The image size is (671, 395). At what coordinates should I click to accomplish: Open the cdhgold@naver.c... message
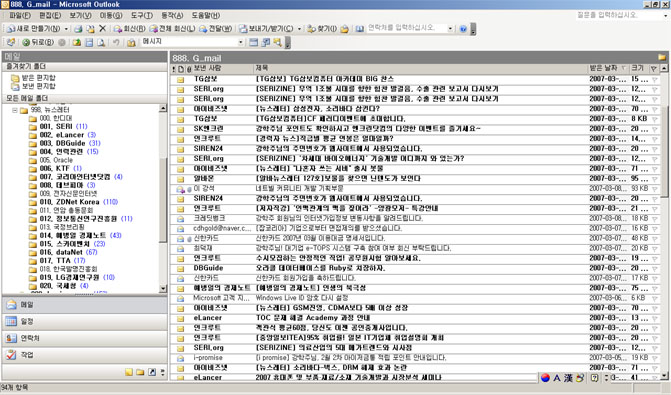415,229
